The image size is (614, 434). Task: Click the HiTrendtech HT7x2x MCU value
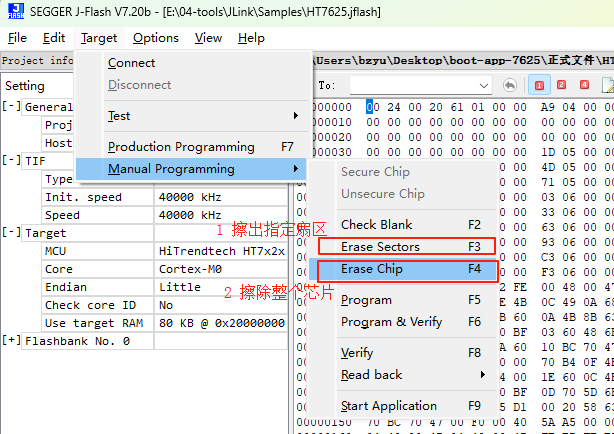222,251
